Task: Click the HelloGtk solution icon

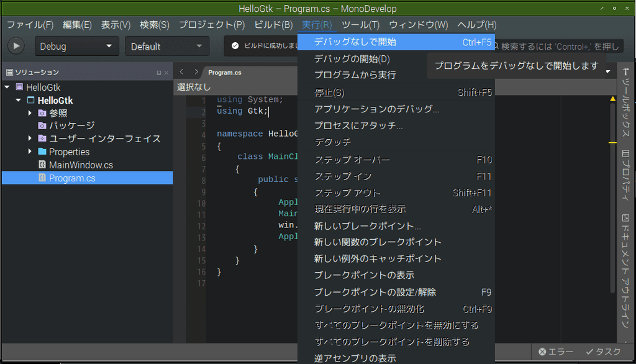Action: point(19,87)
